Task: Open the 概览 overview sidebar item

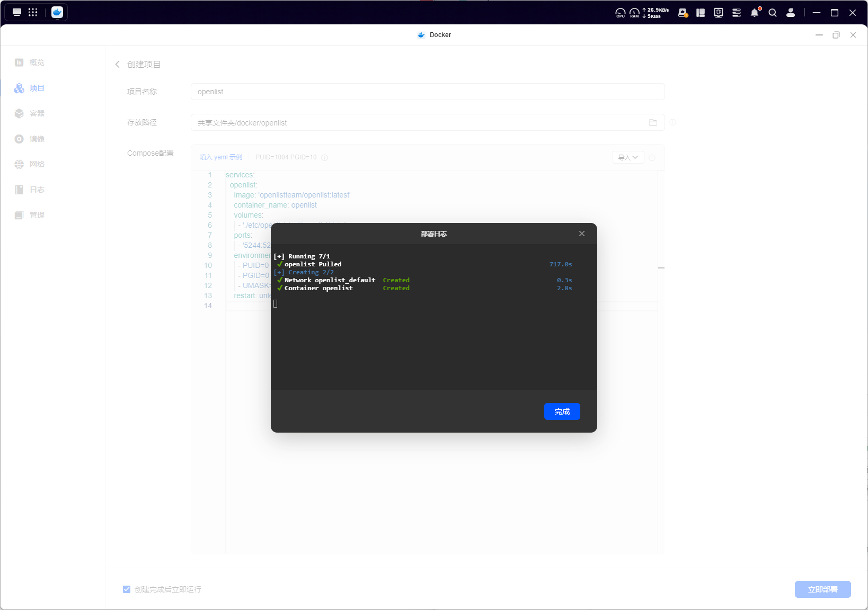Action: click(x=30, y=62)
